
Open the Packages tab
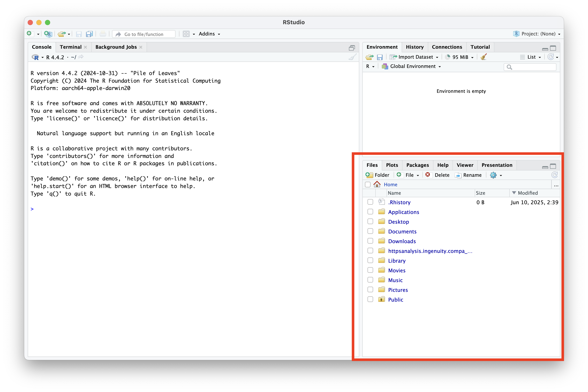pos(417,165)
